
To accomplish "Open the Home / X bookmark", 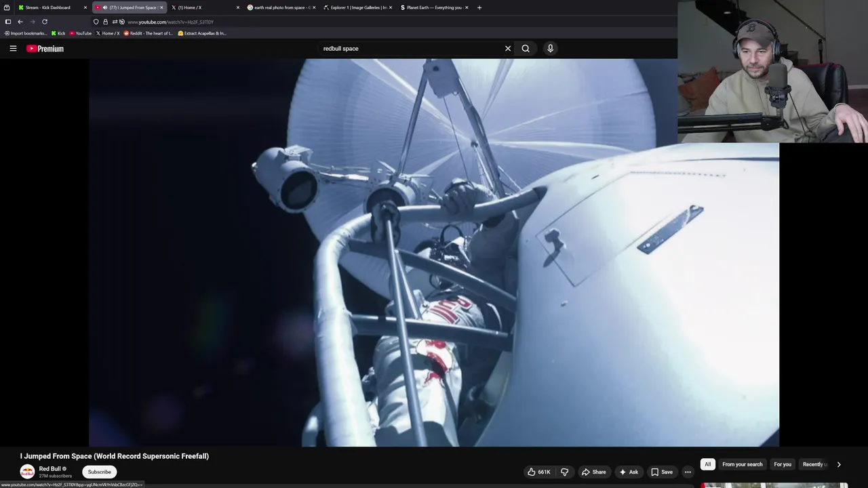I will pos(107,33).
